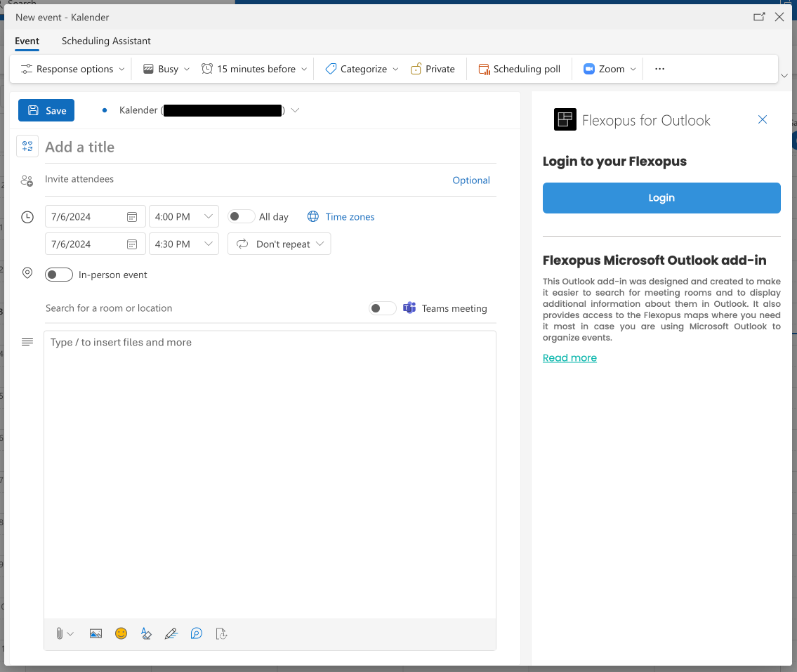Screen dimensions: 797x672
Task: Open the Read more link
Action: click(569, 358)
